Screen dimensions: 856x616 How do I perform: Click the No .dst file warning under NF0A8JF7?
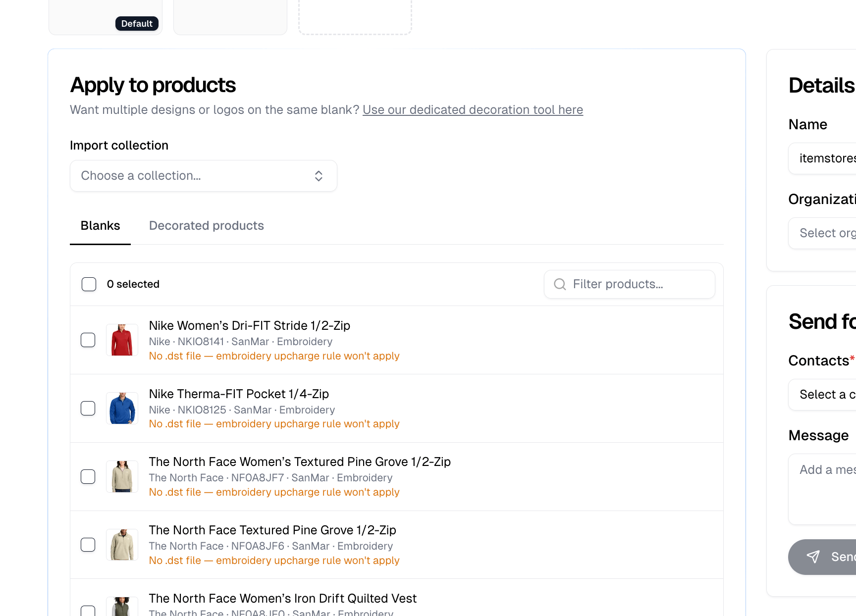[x=274, y=492]
